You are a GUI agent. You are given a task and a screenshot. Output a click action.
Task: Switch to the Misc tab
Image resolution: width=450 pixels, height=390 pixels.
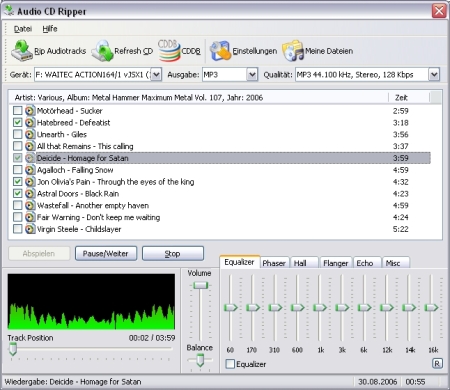396,263
